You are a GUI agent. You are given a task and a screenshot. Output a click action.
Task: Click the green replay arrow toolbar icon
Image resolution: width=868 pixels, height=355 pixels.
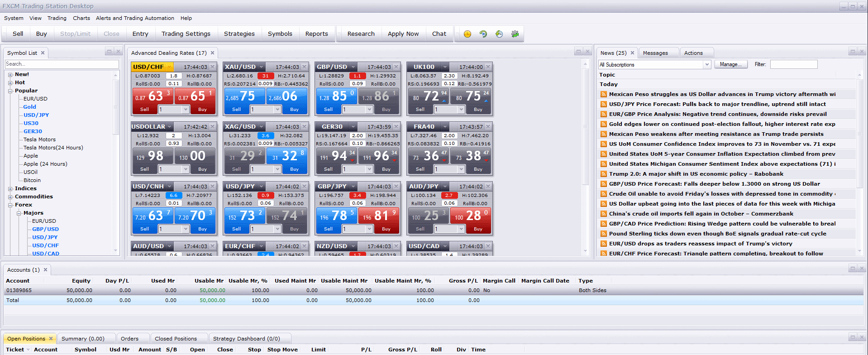coord(483,34)
